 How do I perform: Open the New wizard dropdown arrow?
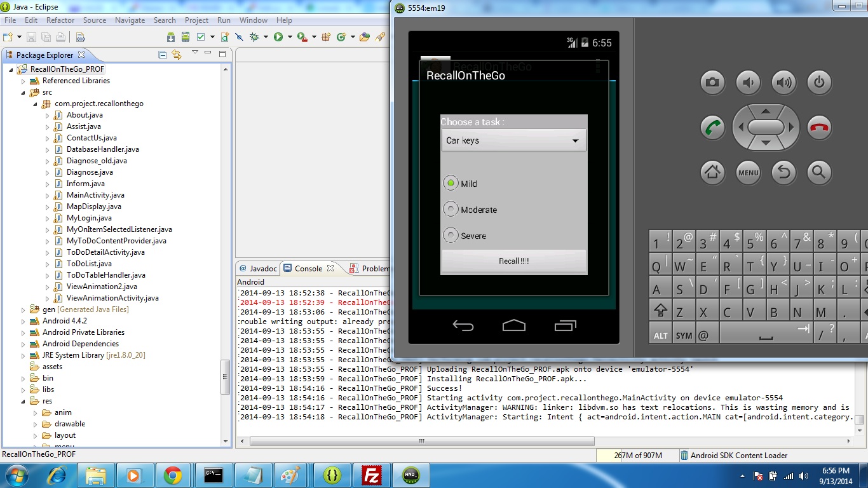click(x=19, y=37)
